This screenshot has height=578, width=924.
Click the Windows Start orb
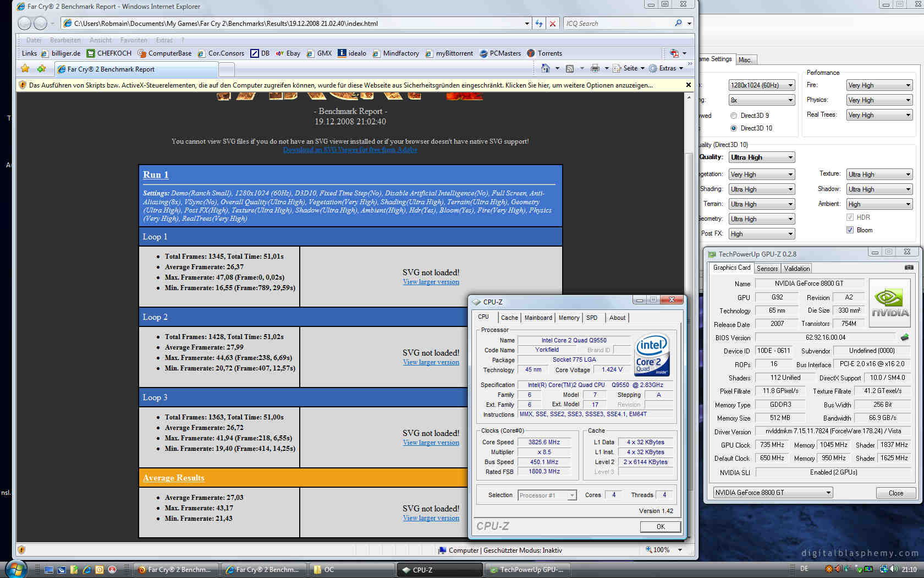pyautogui.click(x=15, y=569)
